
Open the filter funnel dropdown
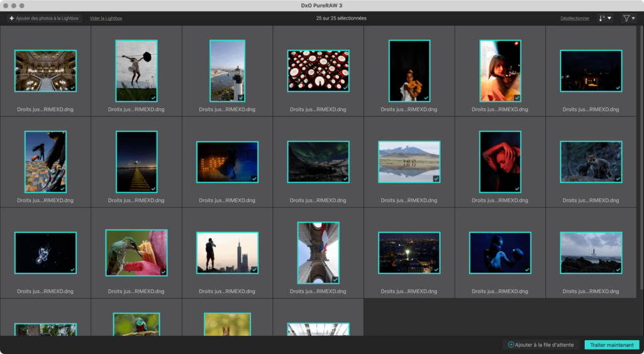pos(629,18)
